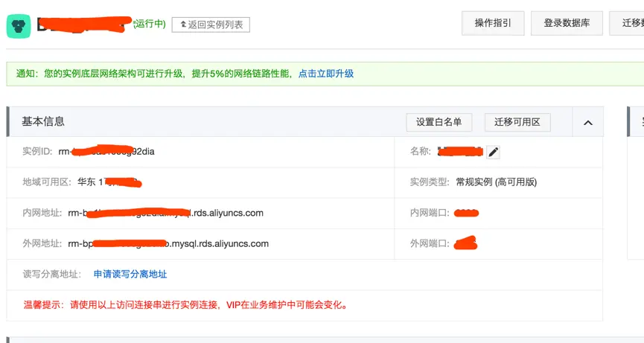Click 运行中 status text
This screenshot has height=343, width=644.
pyautogui.click(x=150, y=24)
